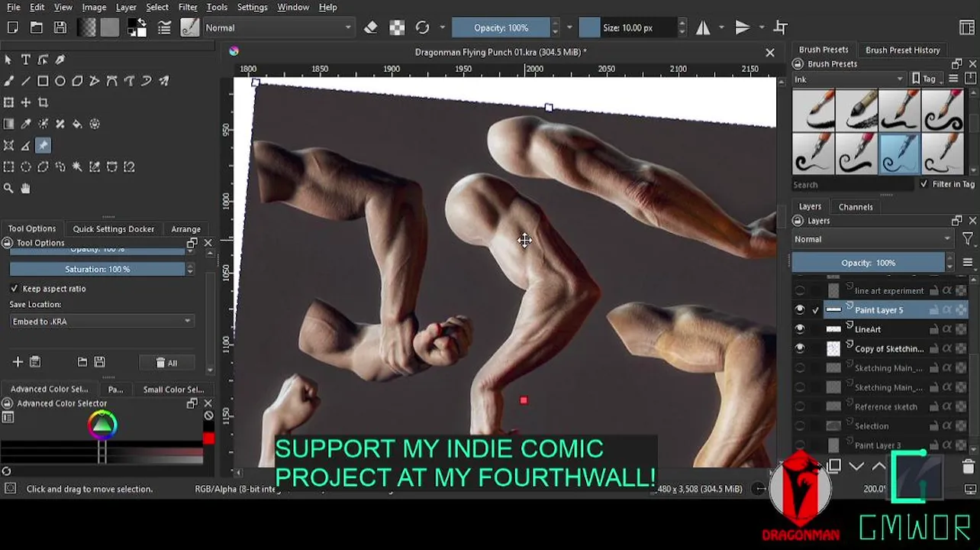Select the Crop tool
This screenshot has height=550, width=980.
pyautogui.click(x=43, y=102)
